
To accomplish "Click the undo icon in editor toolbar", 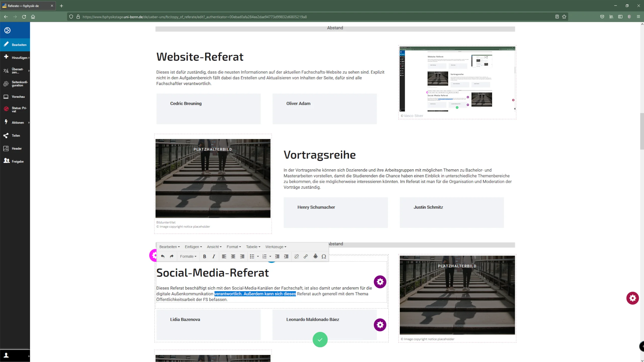I will [163, 256].
